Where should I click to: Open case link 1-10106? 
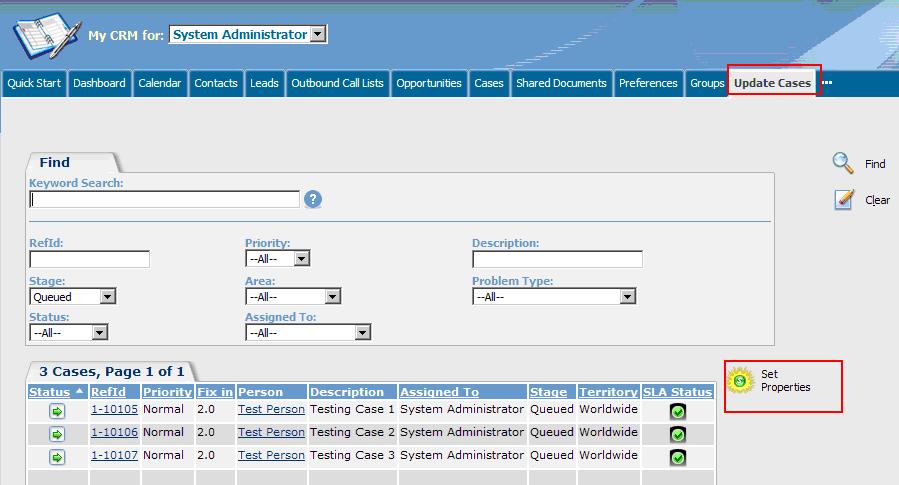tap(114, 432)
